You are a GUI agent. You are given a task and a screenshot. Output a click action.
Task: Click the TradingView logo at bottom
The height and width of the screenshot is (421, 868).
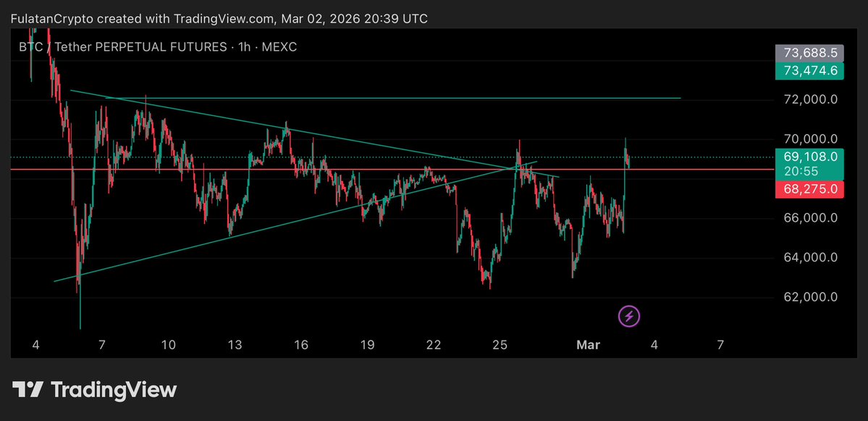point(95,389)
